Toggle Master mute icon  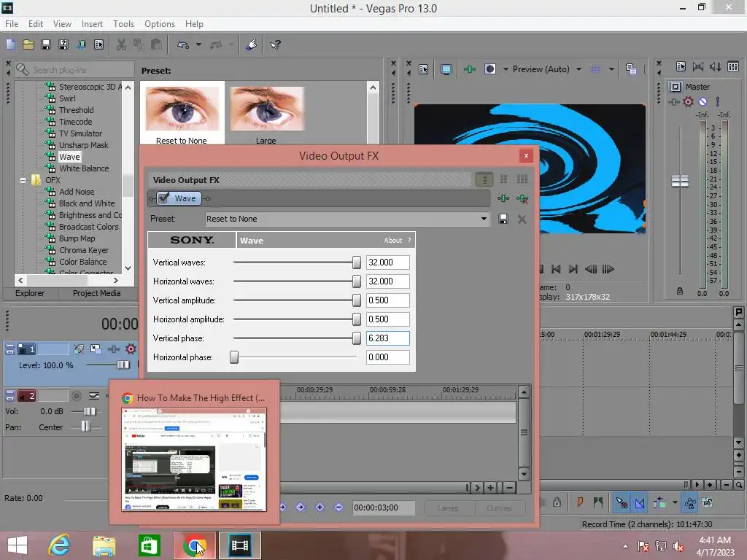click(x=703, y=101)
